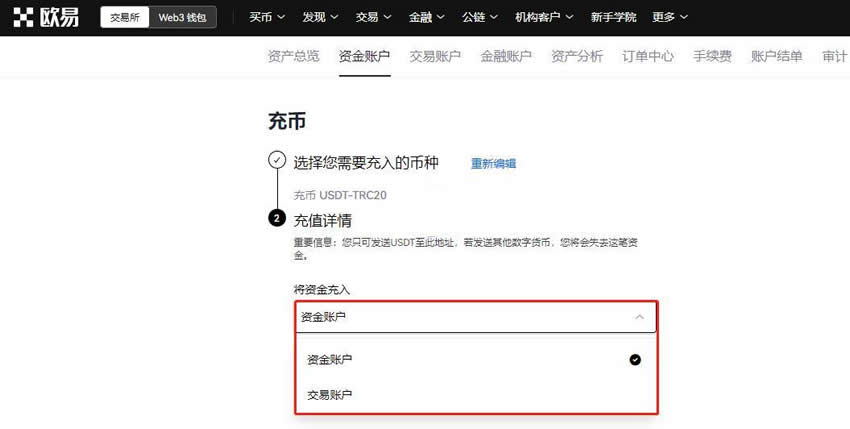Switch to the 交易所 toggle option
850x429 pixels.
click(124, 17)
